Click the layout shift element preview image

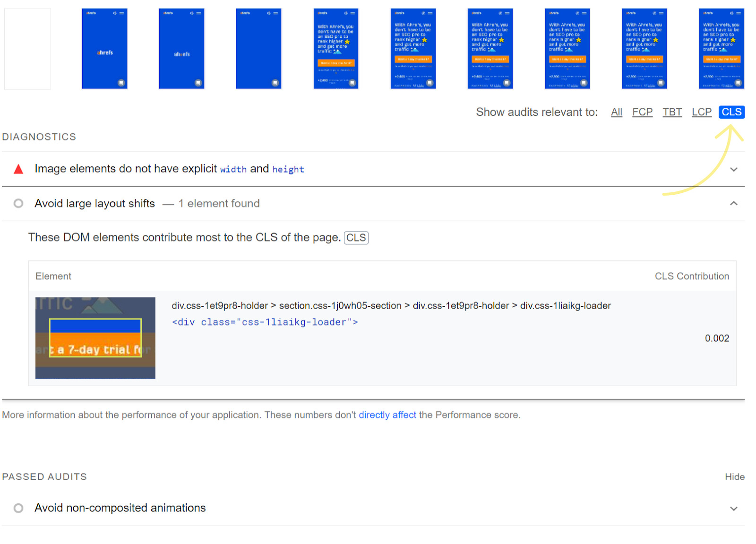coord(94,337)
